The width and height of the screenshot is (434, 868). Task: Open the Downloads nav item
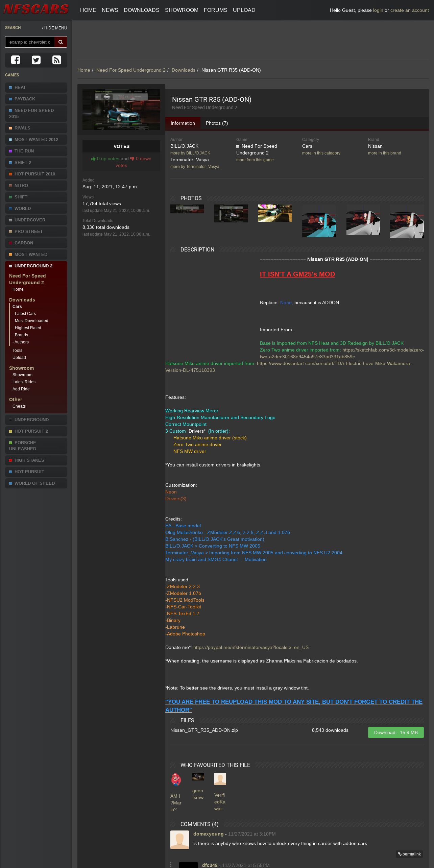(x=141, y=10)
